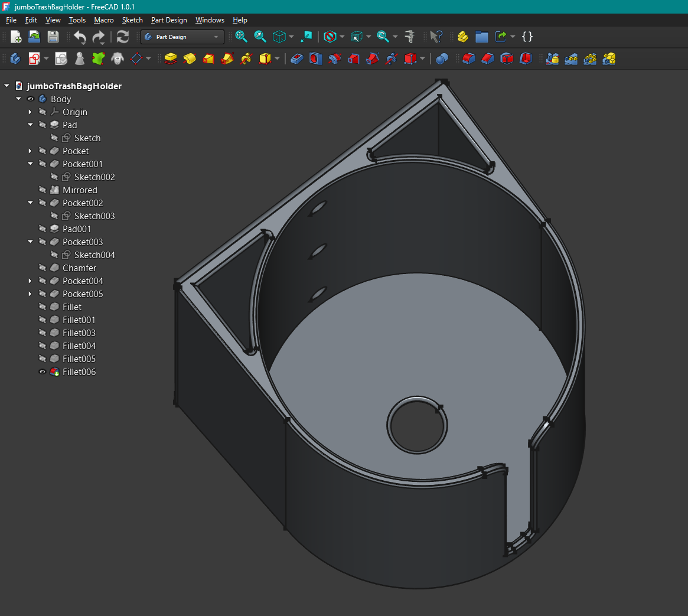The height and width of the screenshot is (616, 688).
Task: Select Sketch003 in the model tree
Action: [94, 216]
